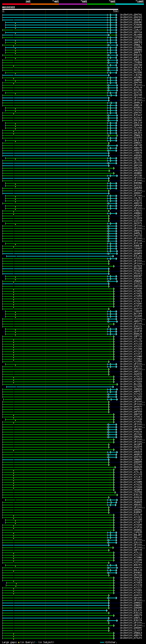Open hit UniRef100_Q947A3
Viewport: 146px width, 644px height.
[x=131, y=17]
